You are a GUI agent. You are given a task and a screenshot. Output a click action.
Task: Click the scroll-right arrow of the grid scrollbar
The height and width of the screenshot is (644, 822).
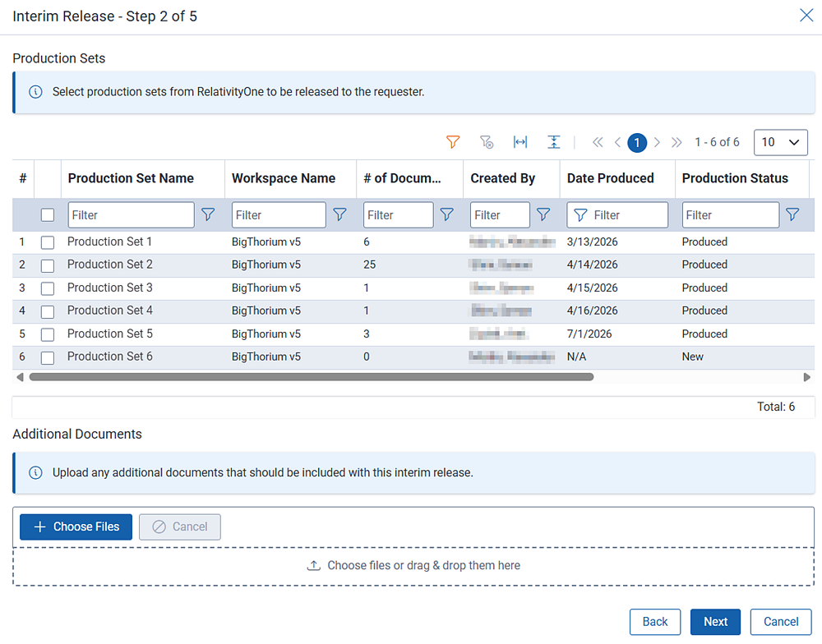point(807,377)
